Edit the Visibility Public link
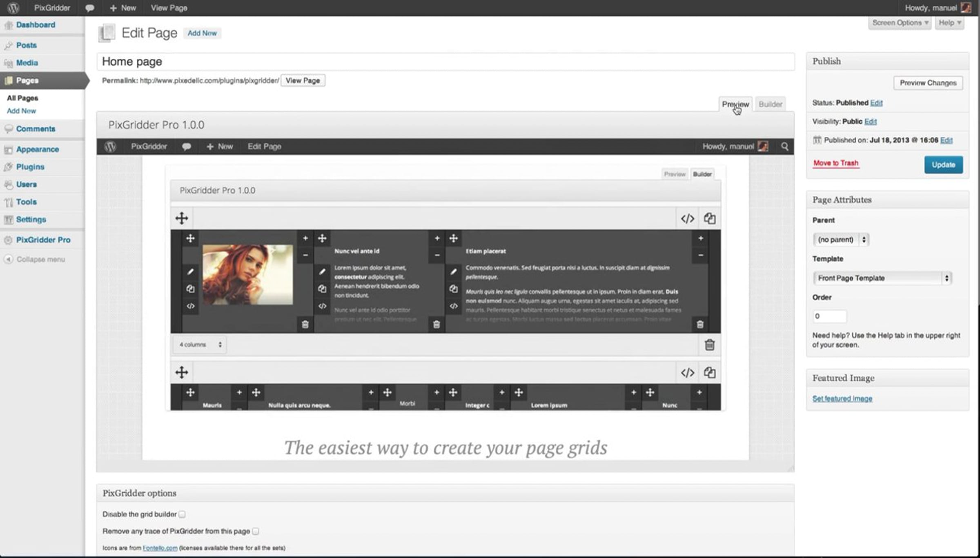 (871, 122)
